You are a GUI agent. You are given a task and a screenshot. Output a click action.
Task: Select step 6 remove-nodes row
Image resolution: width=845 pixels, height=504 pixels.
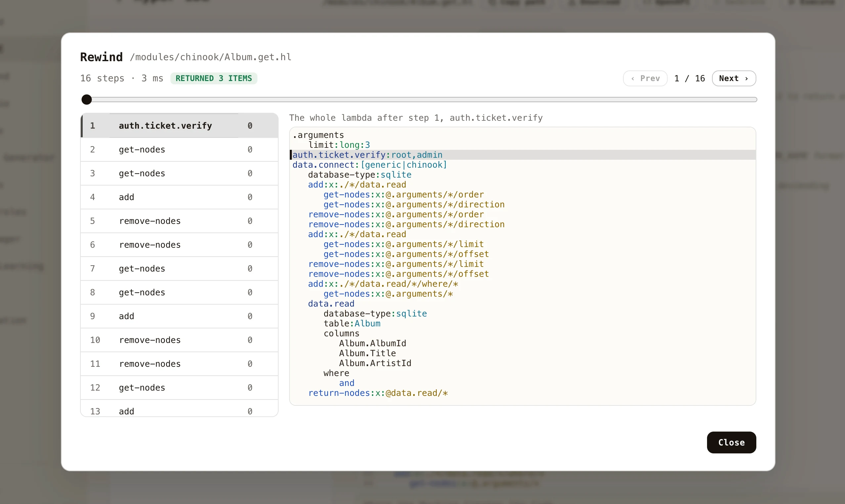[x=179, y=244]
